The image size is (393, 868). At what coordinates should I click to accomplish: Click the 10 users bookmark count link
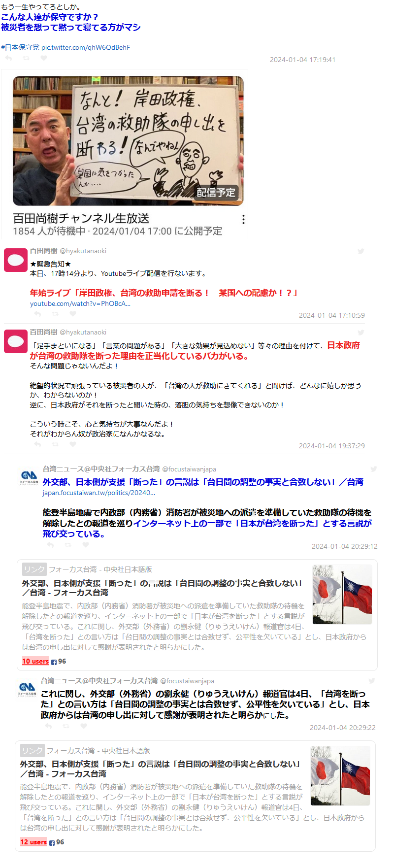coord(35,662)
